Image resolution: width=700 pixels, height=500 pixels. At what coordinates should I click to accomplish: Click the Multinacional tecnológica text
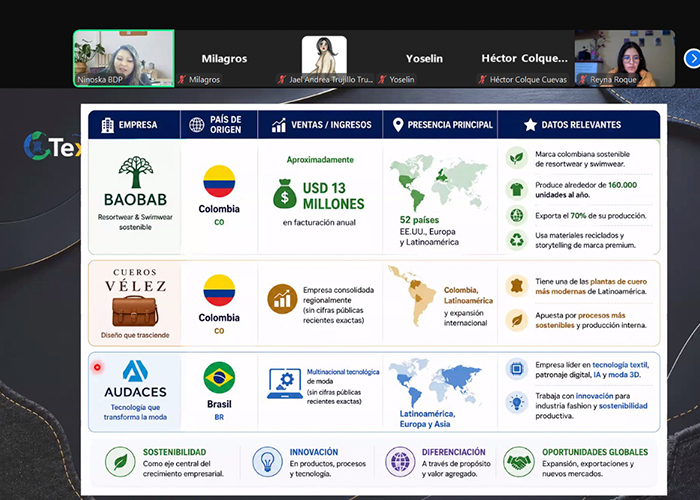[343, 372]
